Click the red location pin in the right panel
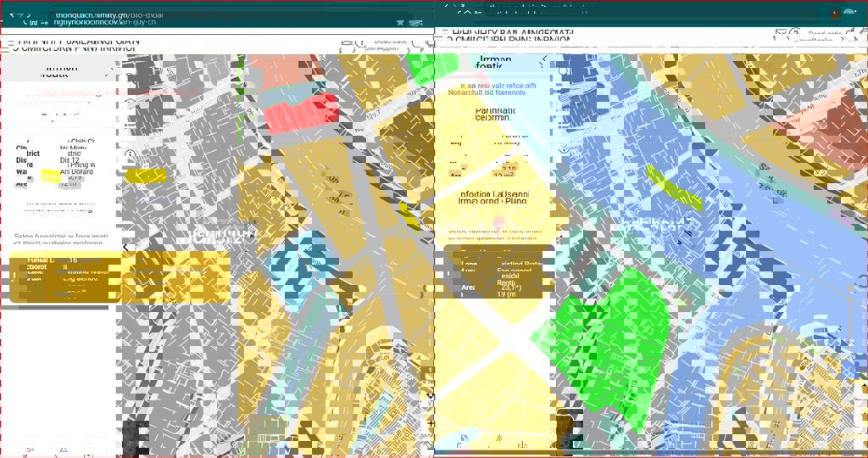This screenshot has width=868, height=458. [x=498, y=221]
